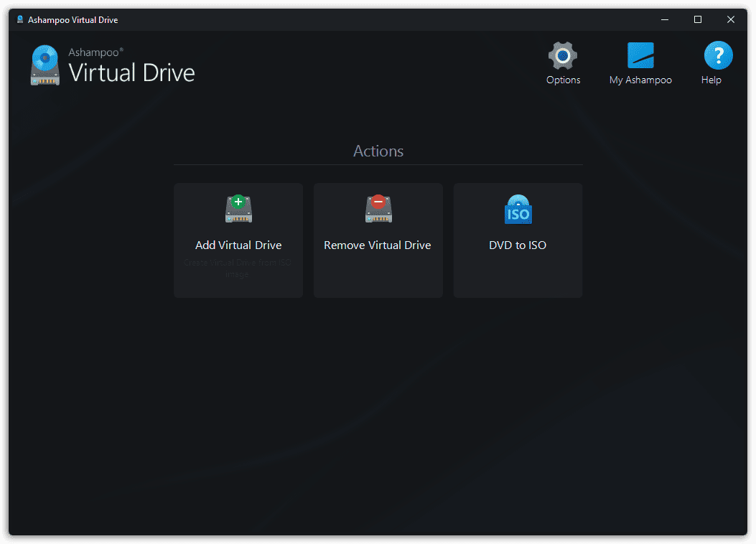
Task: Maximize the Ashampoo Virtual Drive window
Action: pos(698,20)
